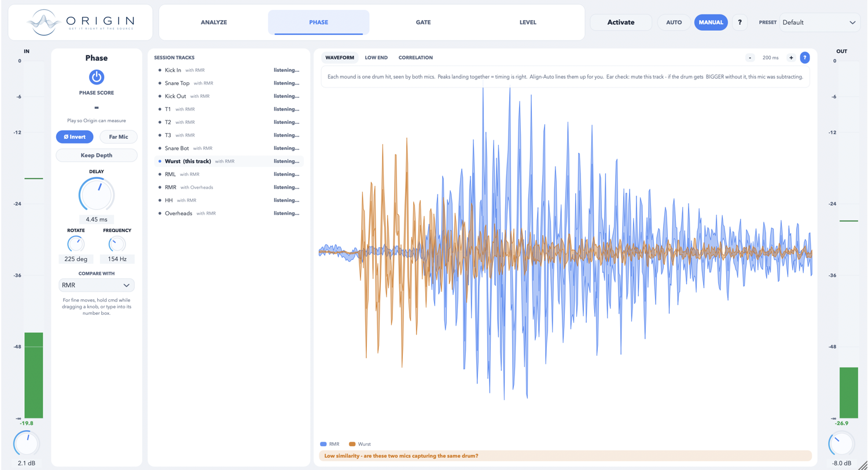Select the CORRELATION view tab
This screenshot has height=470, width=868.
[x=415, y=58]
